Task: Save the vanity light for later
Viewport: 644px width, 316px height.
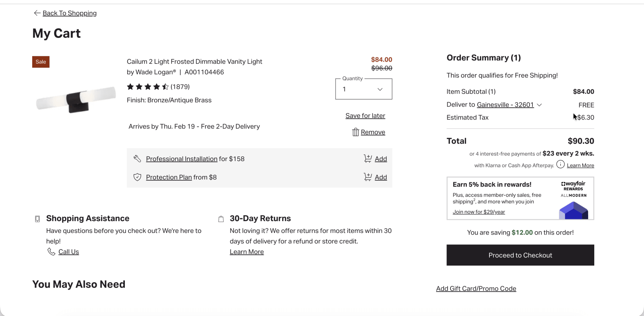Action: click(x=365, y=116)
